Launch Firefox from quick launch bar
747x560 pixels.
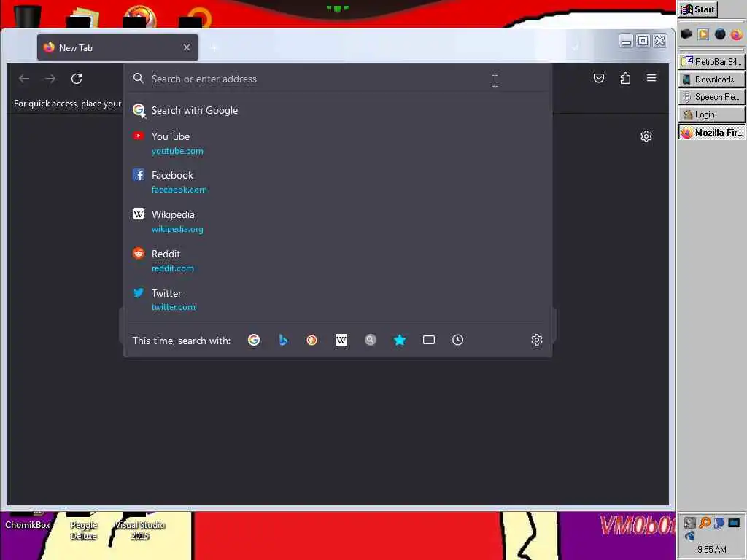pos(737,34)
